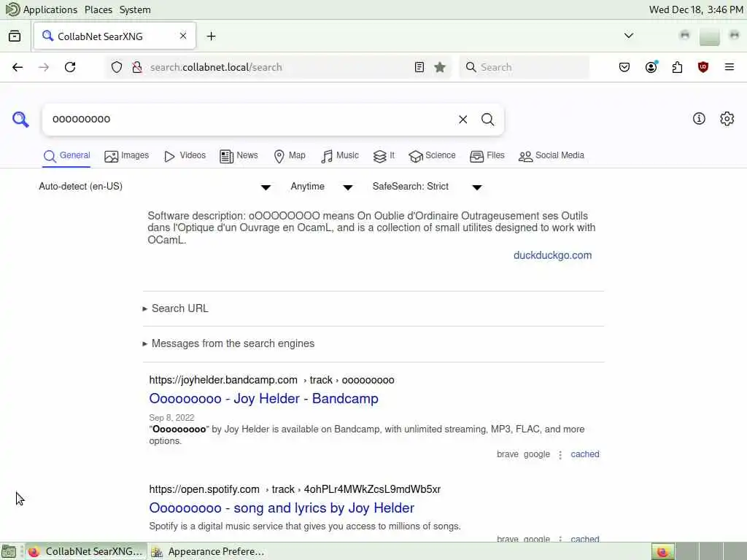
Task: Open Oooooooo Joy Helder Bandcamp result
Action: 263,399
